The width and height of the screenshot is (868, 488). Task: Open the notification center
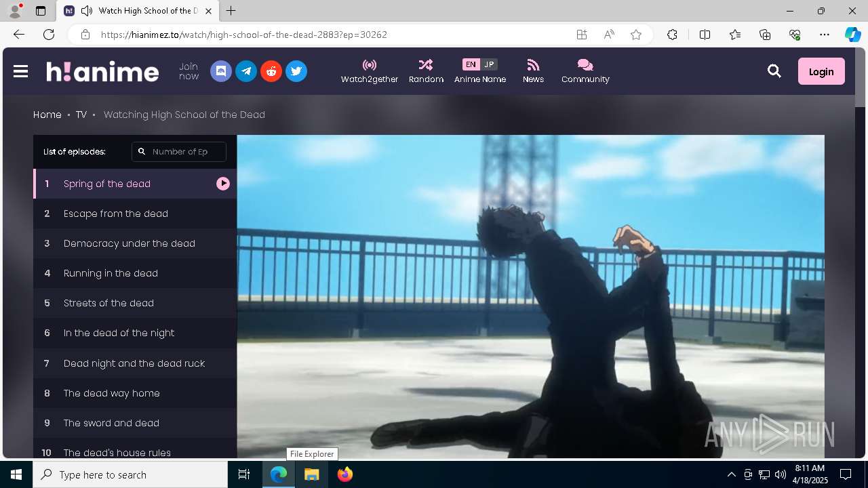846,474
